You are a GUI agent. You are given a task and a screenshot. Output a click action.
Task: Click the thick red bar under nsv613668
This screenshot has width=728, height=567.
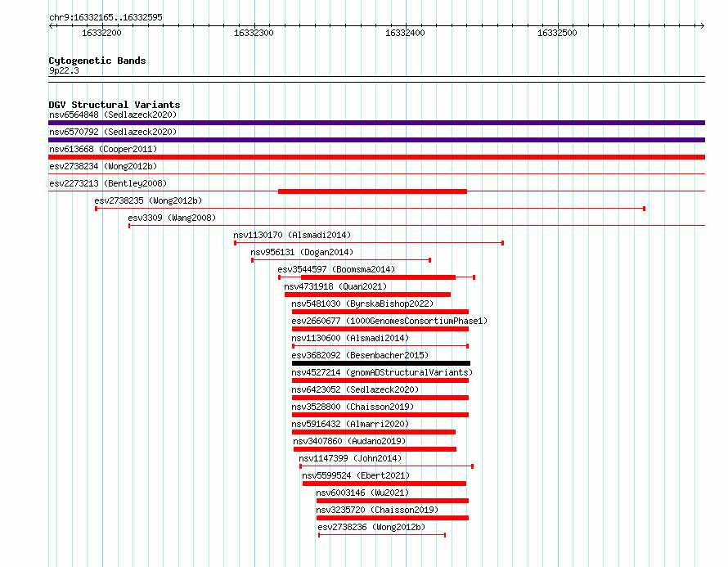pyautogui.click(x=376, y=157)
